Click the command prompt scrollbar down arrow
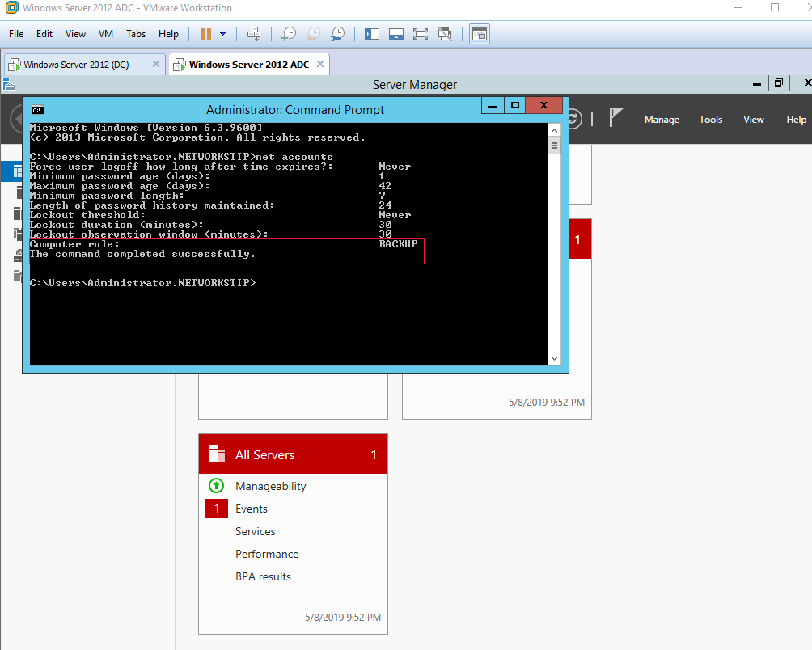812x650 pixels. coord(554,357)
